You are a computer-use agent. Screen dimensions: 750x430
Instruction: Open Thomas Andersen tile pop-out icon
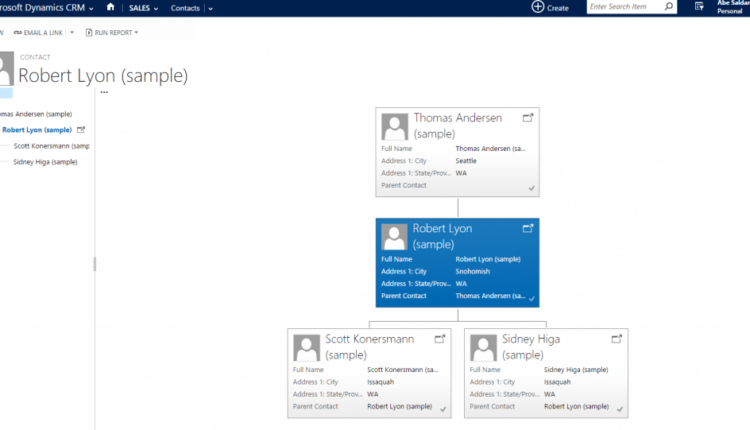point(528,118)
